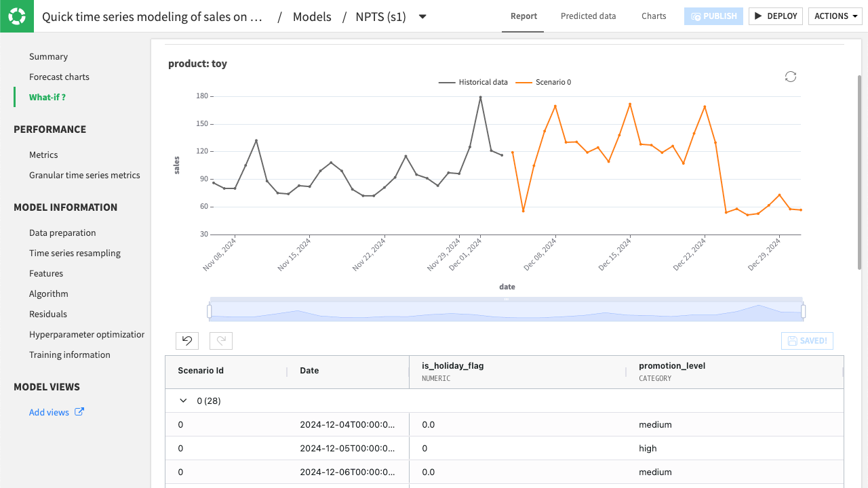868x488 pixels.
Task: Click the play triangle icon in the DEPLOY button
Action: pyautogui.click(x=757, y=16)
